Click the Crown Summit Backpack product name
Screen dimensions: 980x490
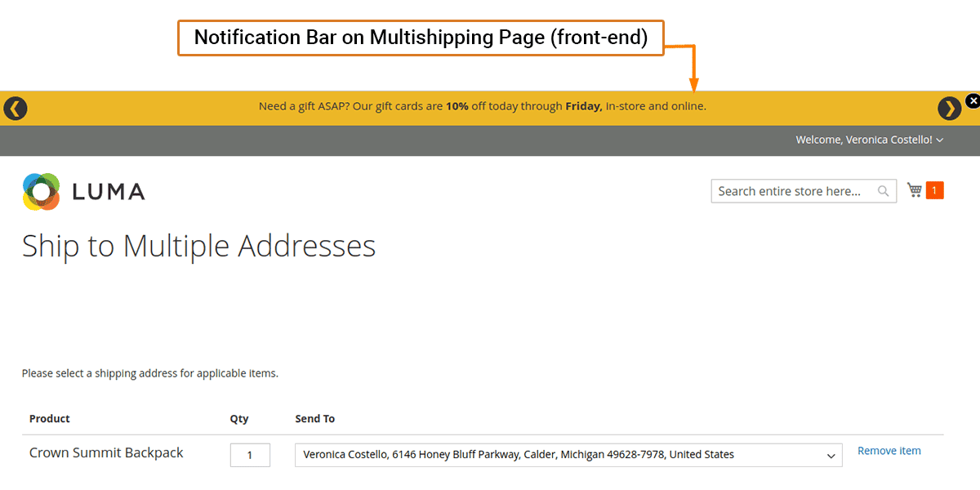(106, 452)
